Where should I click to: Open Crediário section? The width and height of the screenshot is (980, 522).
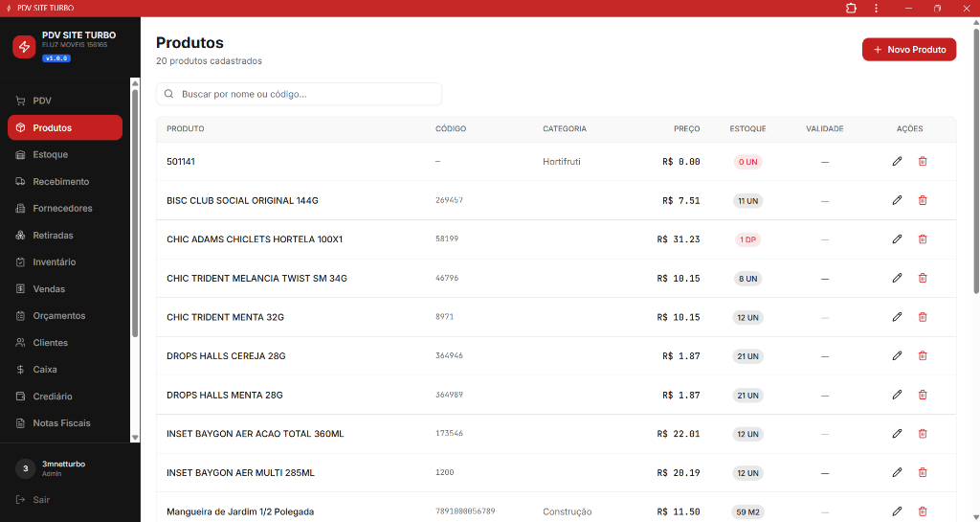65,397
